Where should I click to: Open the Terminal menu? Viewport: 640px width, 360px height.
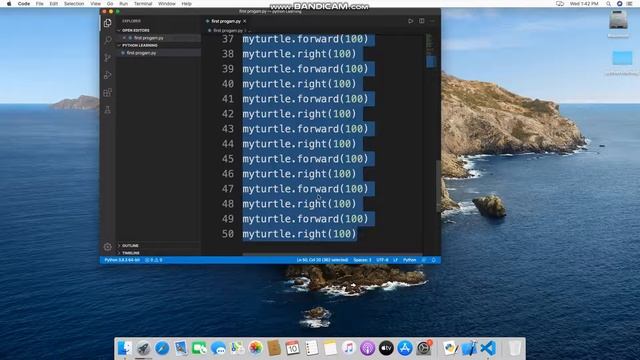click(143, 4)
